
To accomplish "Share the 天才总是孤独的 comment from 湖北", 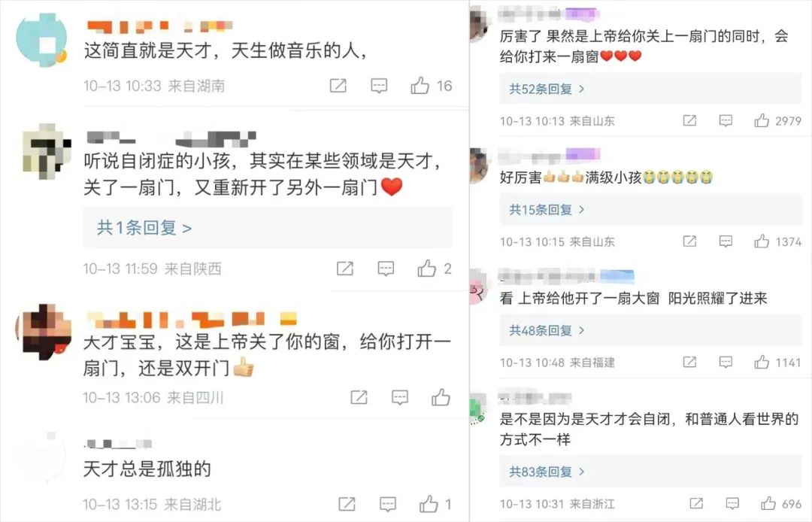I will (x=347, y=504).
